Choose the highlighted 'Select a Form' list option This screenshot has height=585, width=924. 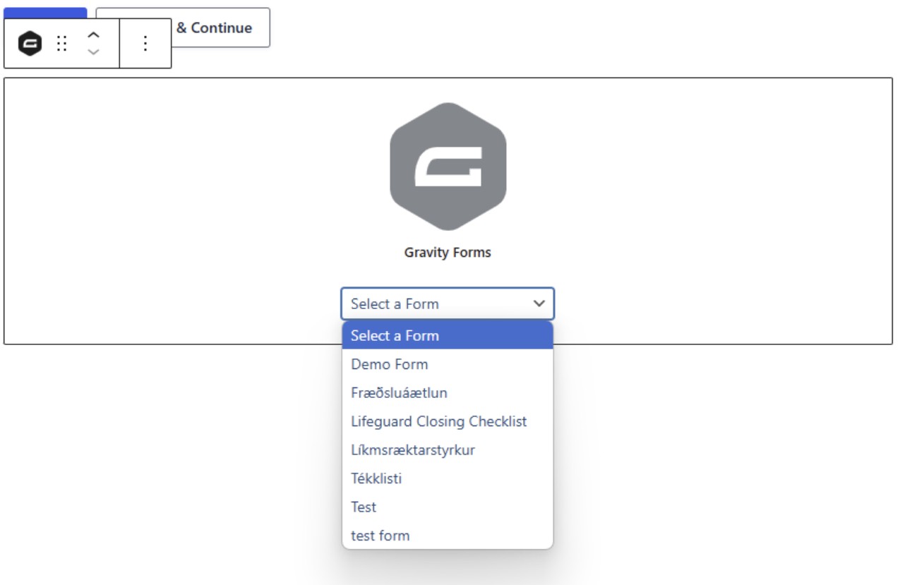pyautogui.click(x=448, y=336)
